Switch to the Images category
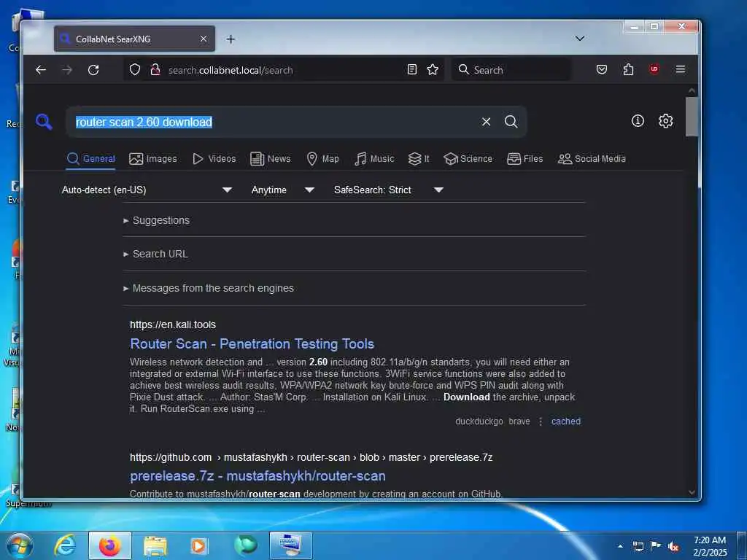The image size is (747, 560). tap(153, 158)
